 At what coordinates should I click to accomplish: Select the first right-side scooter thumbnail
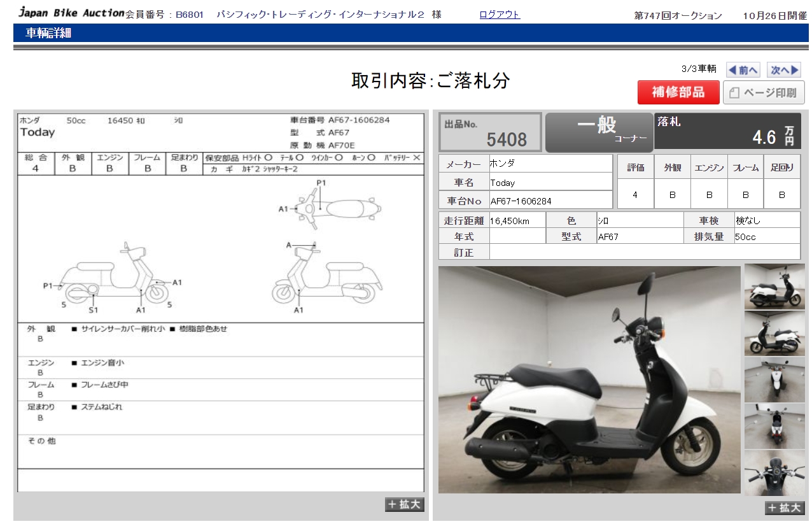(774, 287)
